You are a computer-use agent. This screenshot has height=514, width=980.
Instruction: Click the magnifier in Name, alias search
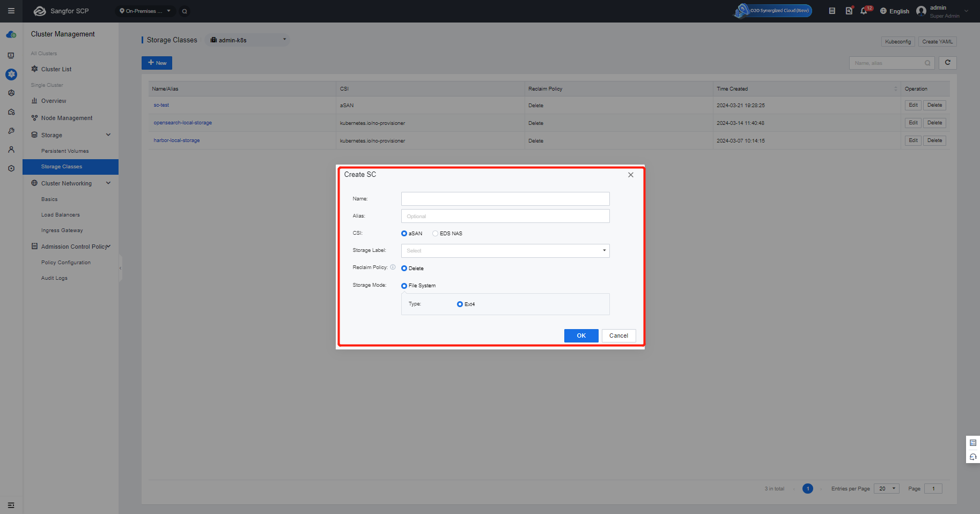pos(927,63)
